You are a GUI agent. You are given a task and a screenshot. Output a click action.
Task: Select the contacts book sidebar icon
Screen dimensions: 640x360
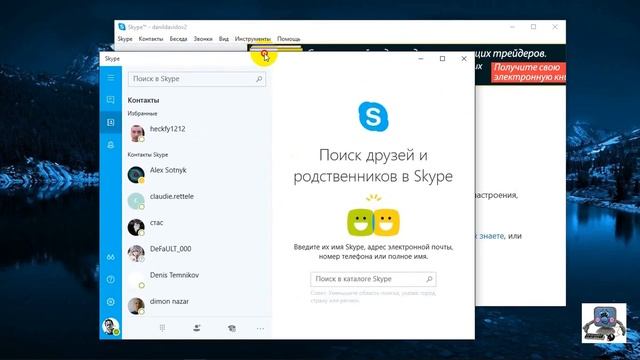tap(111, 122)
